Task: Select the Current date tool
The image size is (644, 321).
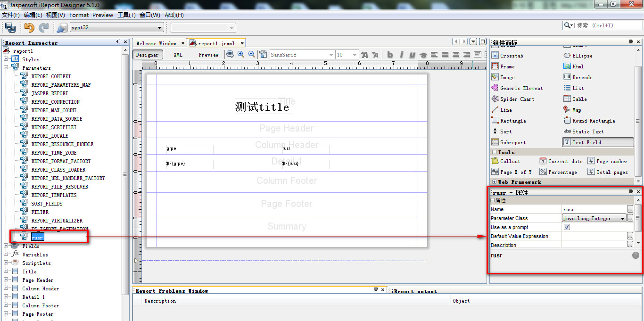Action: tap(561, 161)
